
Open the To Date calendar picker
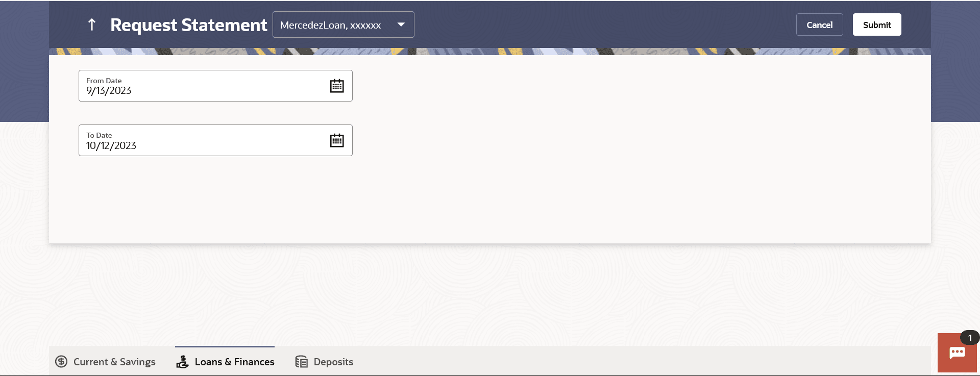pyautogui.click(x=337, y=140)
